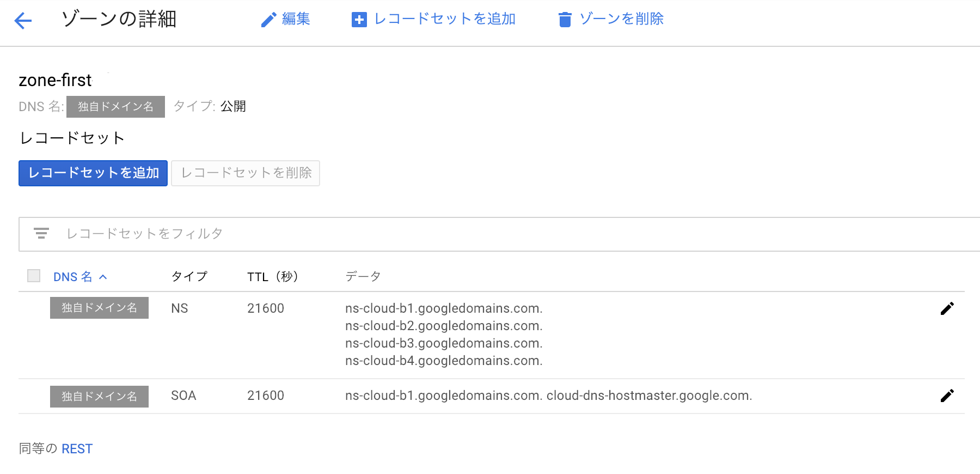
Task: Click ns-cloud-b1.googledomains.com. in the NS row
Action: tap(444, 308)
